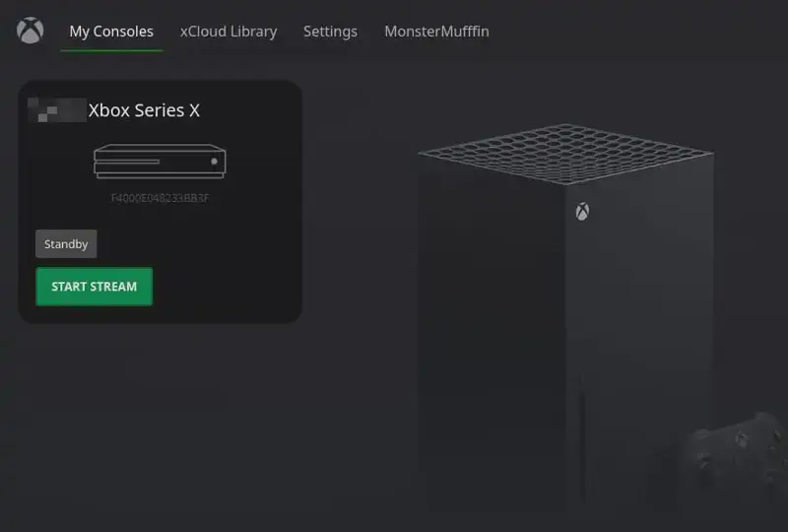Switch to the My Consoles tab
This screenshot has height=532, width=788.
tap(111, 32)
